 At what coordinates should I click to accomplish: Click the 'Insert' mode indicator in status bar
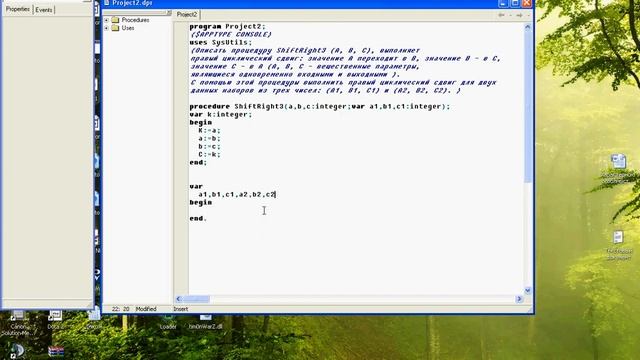click(x=181, y=309)
